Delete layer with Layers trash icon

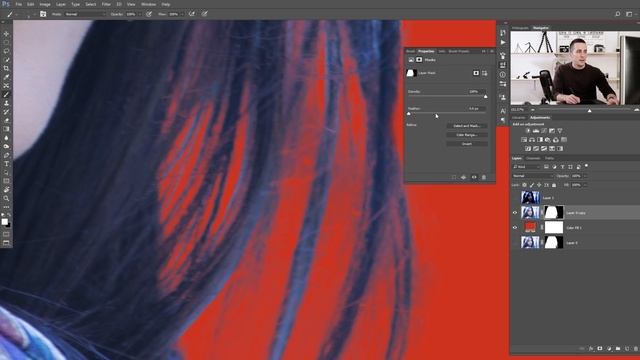[636, 349]
